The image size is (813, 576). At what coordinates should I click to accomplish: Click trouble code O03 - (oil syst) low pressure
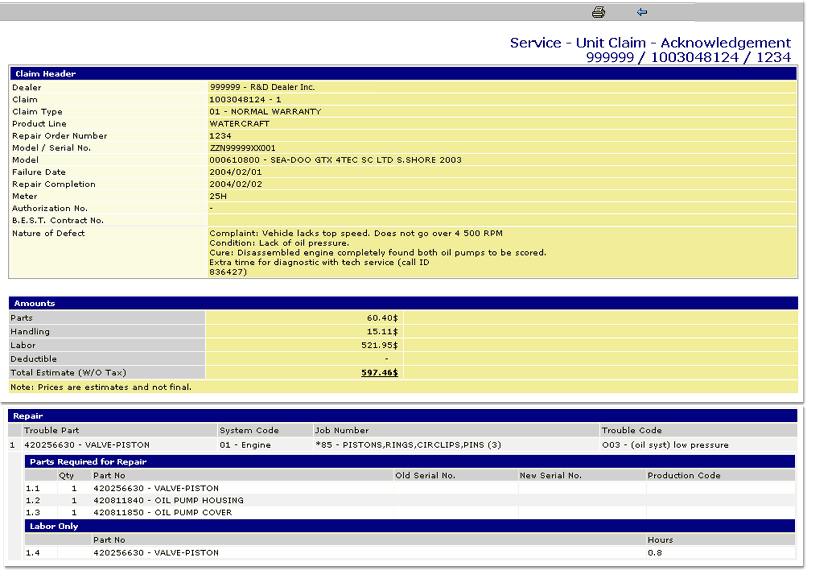pyautogui.click(x=665, y=445)
